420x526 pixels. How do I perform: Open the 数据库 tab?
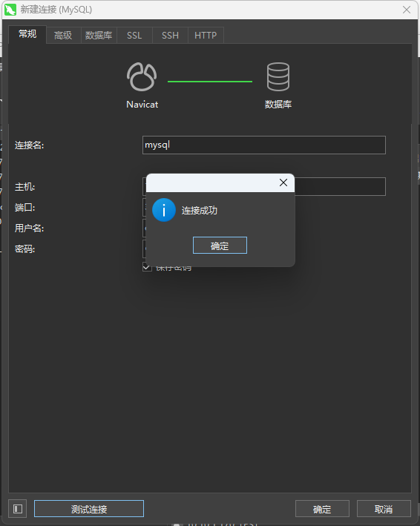[99, 35]
